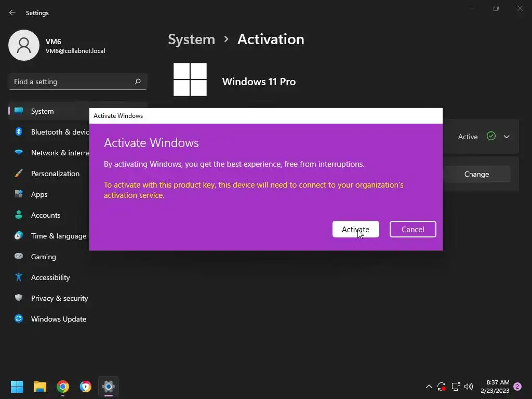
Task: Click System in the breadcrumb
Action: click(191, 39)
